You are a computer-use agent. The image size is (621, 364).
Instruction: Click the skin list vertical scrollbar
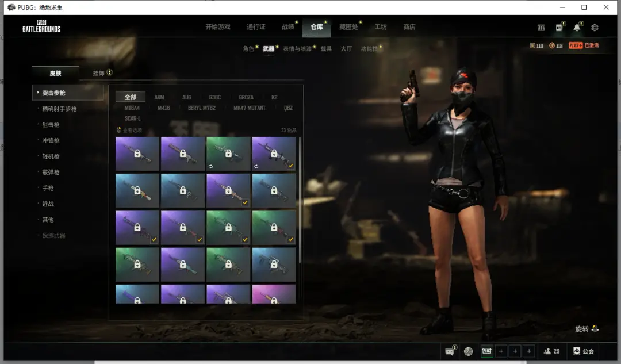[x=300, y=200]
